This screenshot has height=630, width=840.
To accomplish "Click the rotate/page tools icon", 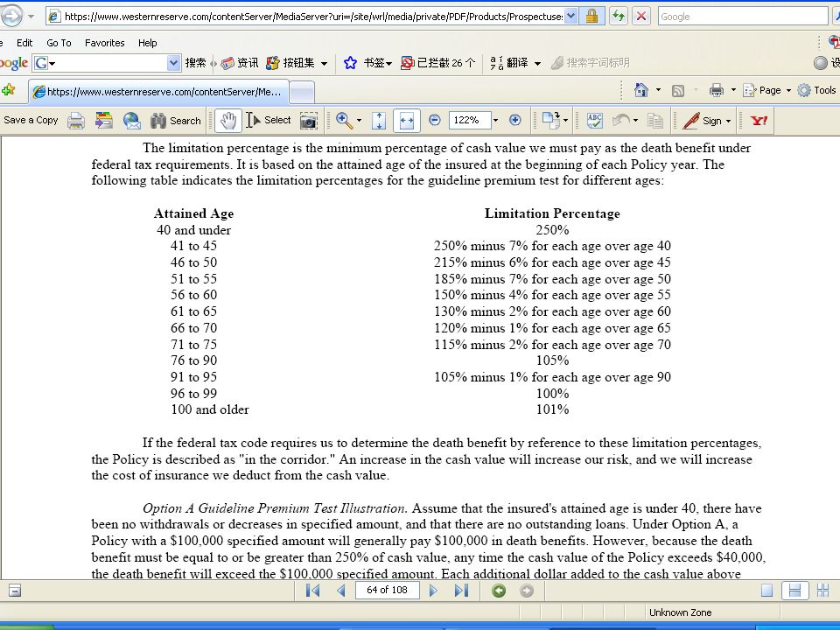I will point(550,121).
